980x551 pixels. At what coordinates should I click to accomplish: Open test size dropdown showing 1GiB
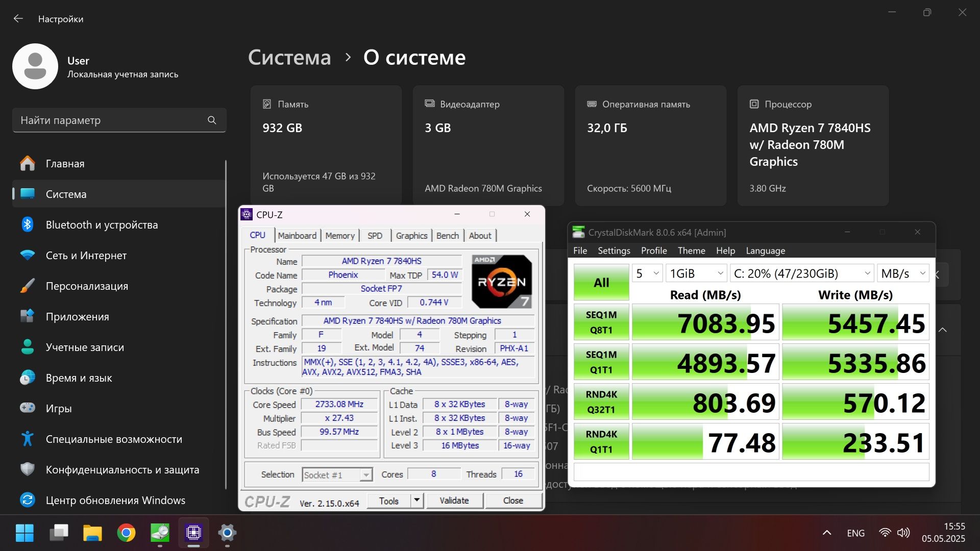tap(696, 273)
